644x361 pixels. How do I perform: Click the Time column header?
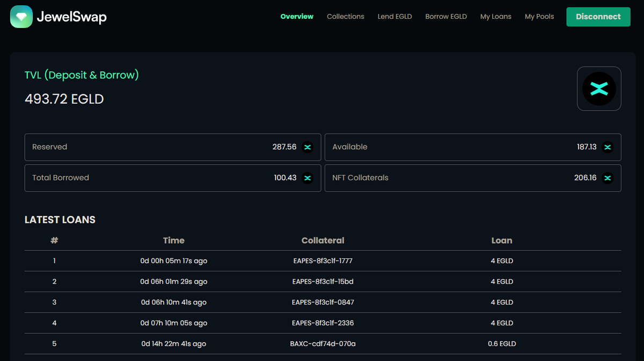(174, 241)
